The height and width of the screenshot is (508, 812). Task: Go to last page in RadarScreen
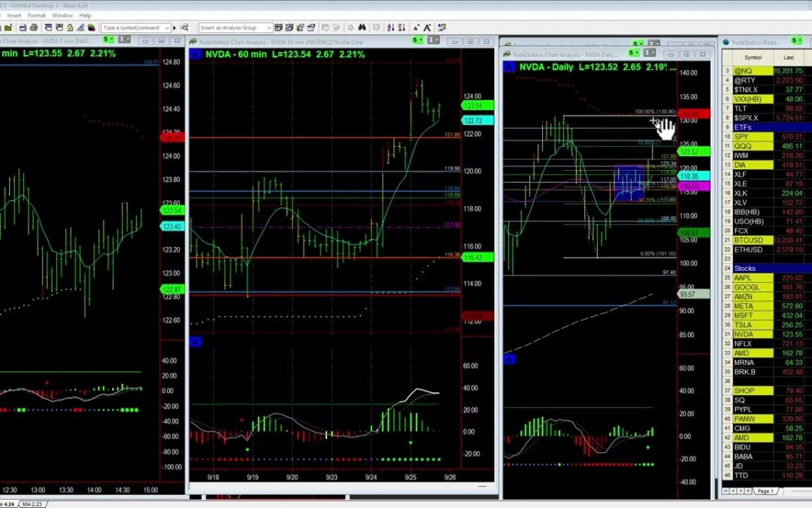[747, 491]
